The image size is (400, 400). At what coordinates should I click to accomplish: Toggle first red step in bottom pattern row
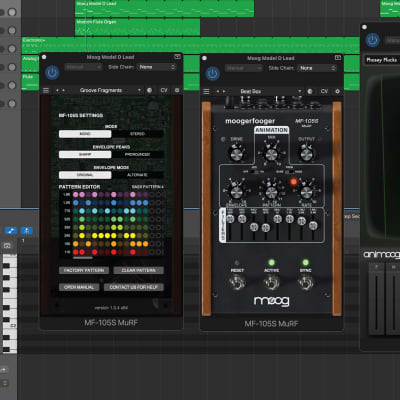76,252
